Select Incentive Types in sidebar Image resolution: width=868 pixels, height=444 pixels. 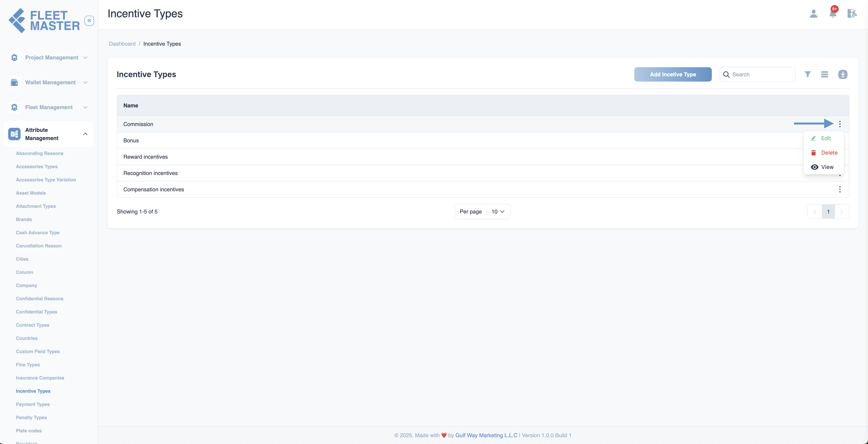(33, 391)
